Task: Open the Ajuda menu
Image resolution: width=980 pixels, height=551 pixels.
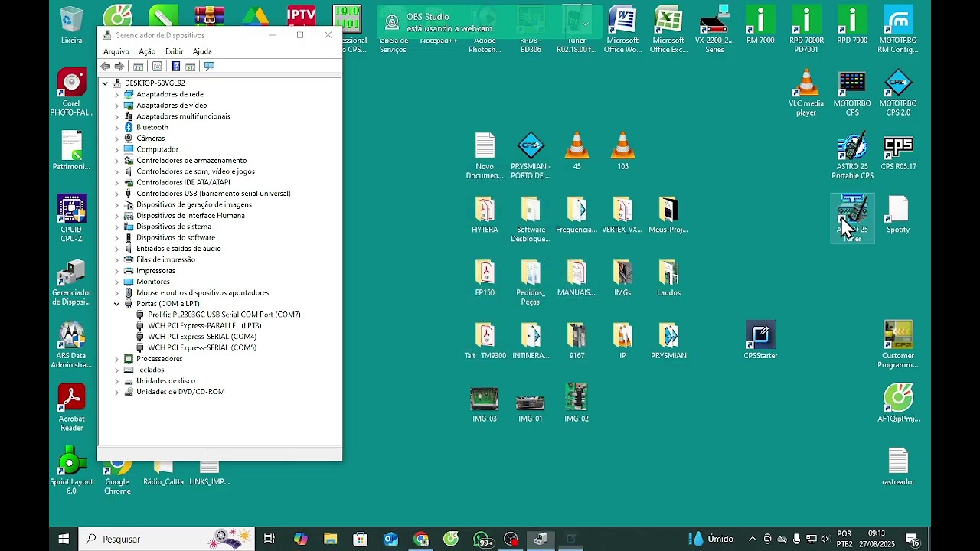Action: [x=202, y=51]
